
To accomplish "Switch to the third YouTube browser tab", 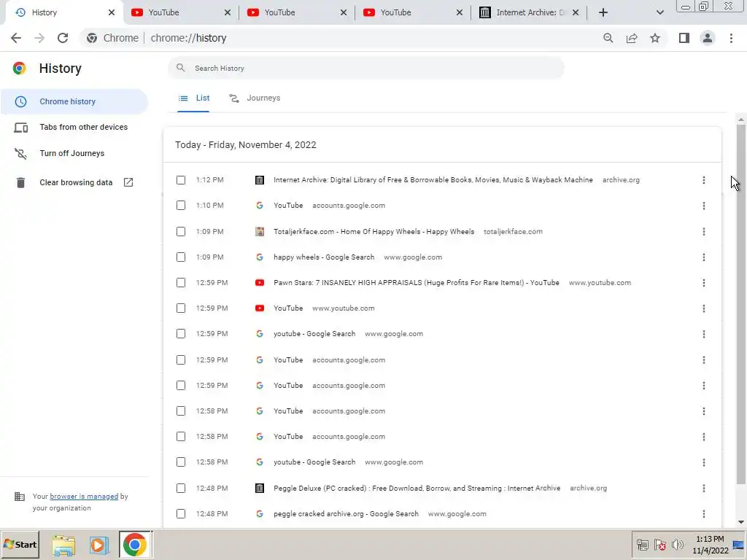I will point(412,13).
